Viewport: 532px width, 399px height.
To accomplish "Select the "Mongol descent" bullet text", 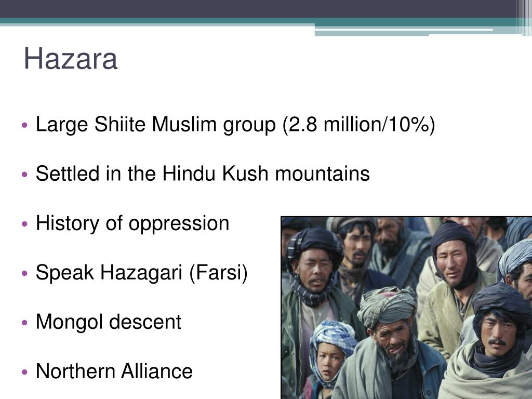I will point(109,322).
